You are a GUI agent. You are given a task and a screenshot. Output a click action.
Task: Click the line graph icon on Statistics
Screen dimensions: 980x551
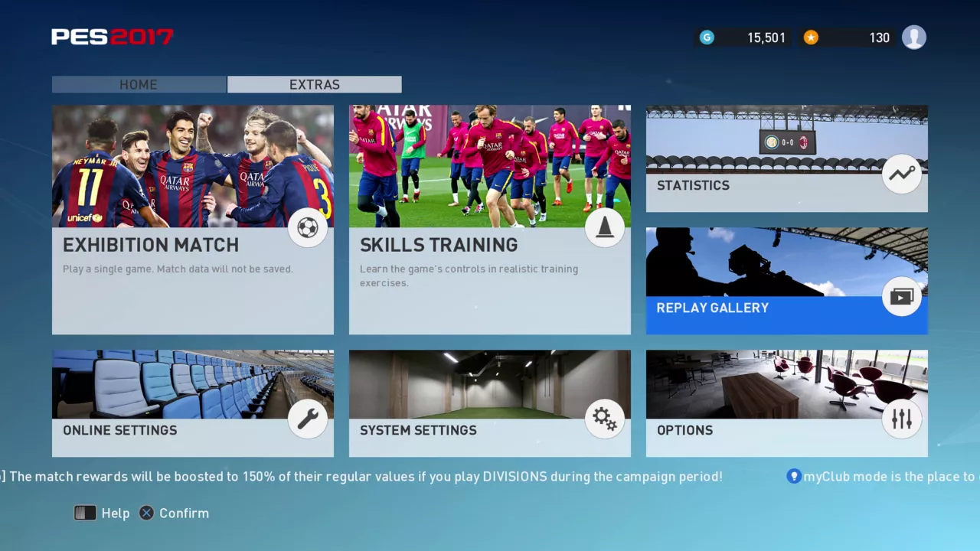coord(902,174)
